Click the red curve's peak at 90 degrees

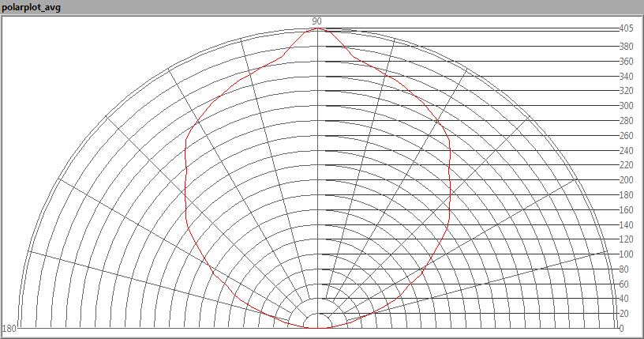click(317, 28)
